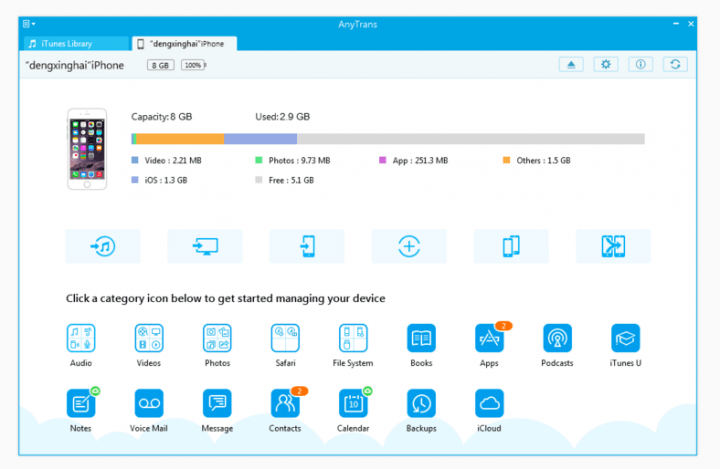Click the Video legend color swatch
Viewport: 720px width, 469px height.
(x=135, y=160)
